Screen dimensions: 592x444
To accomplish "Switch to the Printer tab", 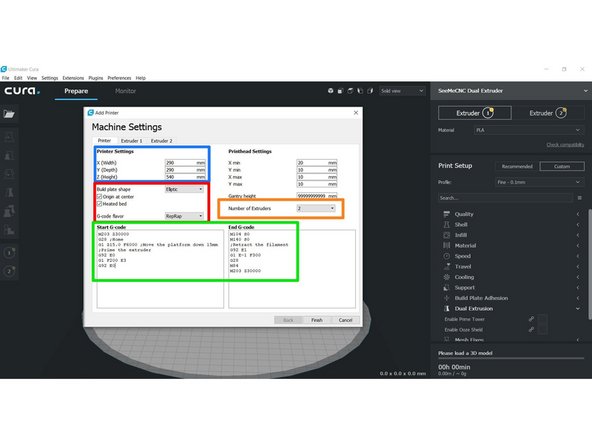I will (x=104, y=140).
